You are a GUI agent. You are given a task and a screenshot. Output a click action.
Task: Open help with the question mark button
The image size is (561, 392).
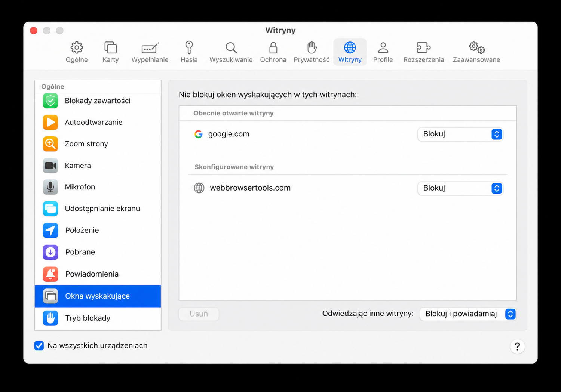(x=517, y=346)
